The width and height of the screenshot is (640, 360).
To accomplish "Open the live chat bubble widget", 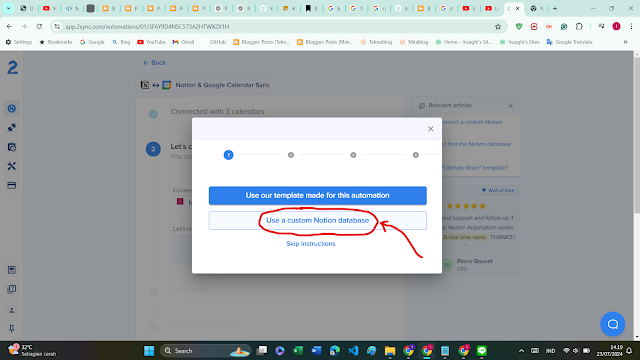I will click(x=612, y=324).
